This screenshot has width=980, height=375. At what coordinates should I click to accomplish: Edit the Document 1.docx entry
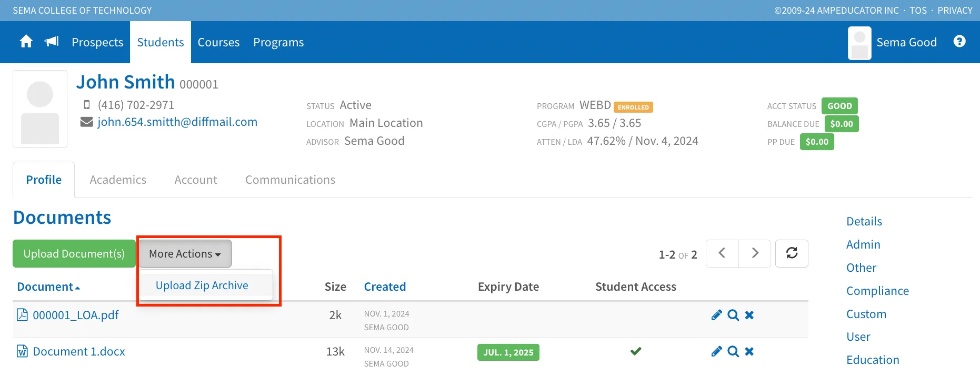716,351
